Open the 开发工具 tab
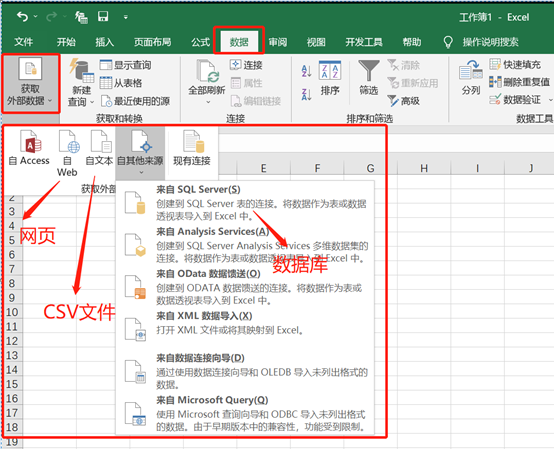This screenshot has height=449, width=554. (x=364, y=42)
